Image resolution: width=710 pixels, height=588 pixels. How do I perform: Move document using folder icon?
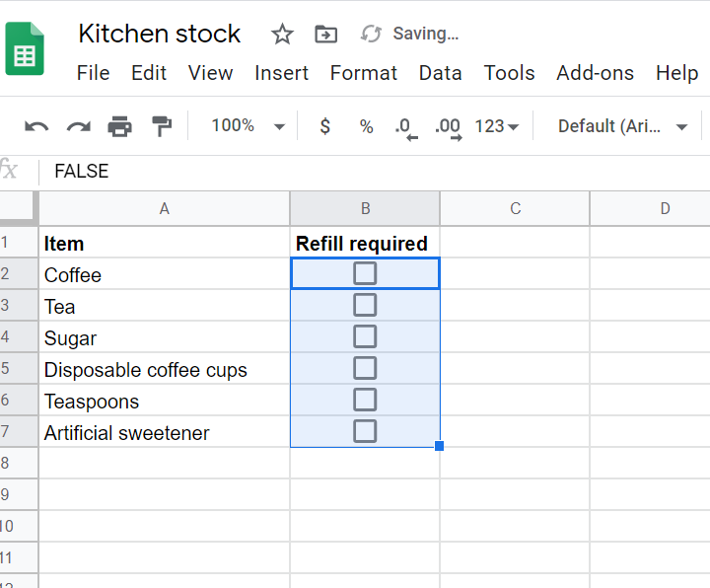click(x=325, y=35)
